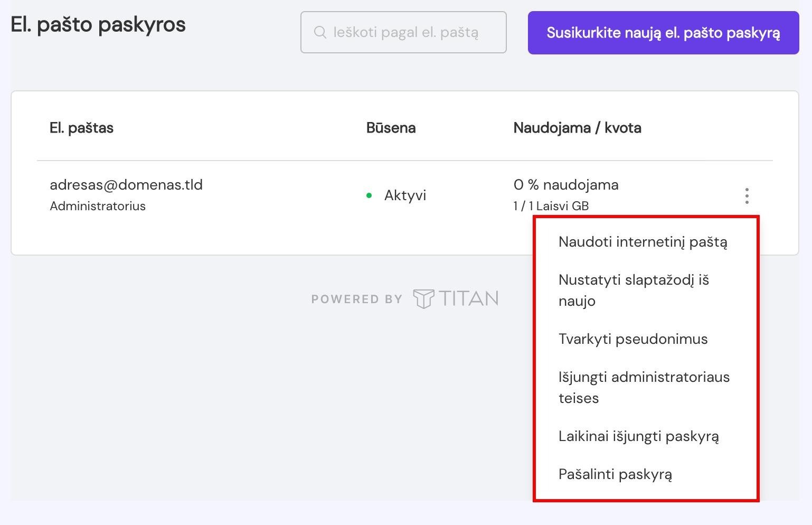Focus the 'Ieškoti pagal el. paštą' search field
812x525 pixels.
coord(412,32)
